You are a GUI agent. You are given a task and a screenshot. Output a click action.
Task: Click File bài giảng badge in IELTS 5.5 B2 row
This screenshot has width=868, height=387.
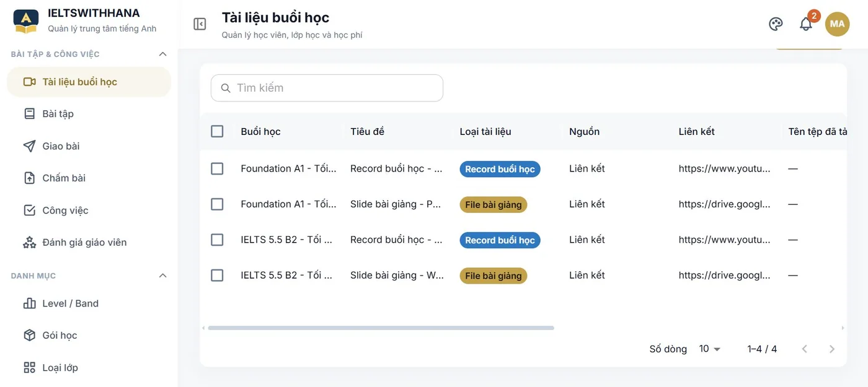click(493, 276)
